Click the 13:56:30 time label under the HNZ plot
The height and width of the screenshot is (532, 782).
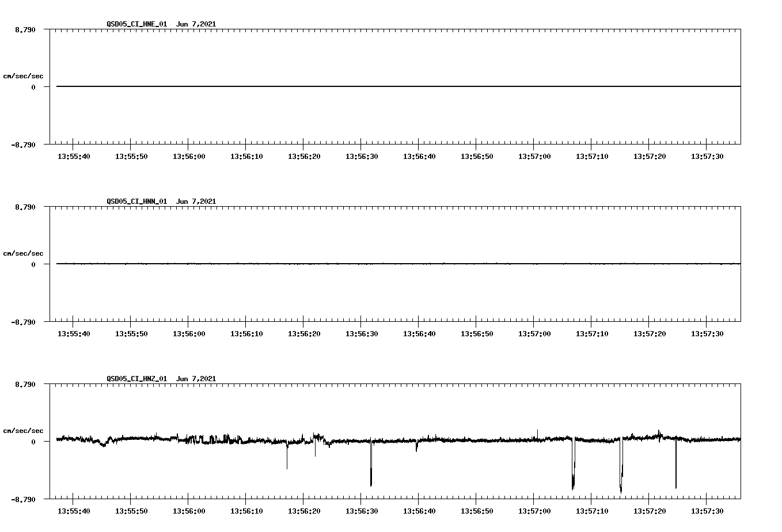[362, 511]
